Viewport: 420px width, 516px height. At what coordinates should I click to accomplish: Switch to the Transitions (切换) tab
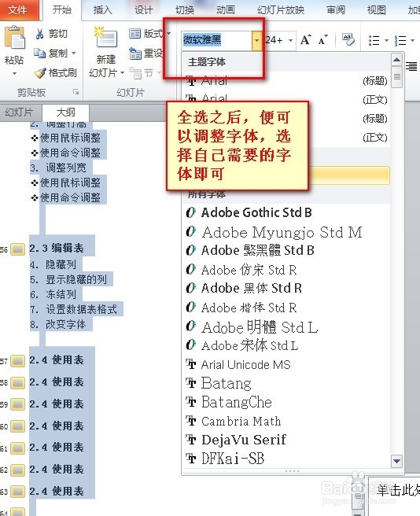tap(185, 10)
